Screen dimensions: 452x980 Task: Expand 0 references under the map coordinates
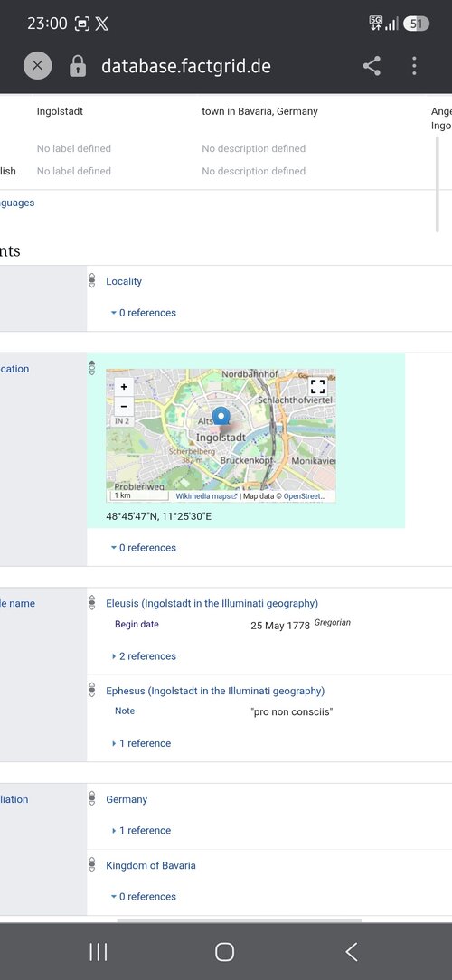(144, 548)
